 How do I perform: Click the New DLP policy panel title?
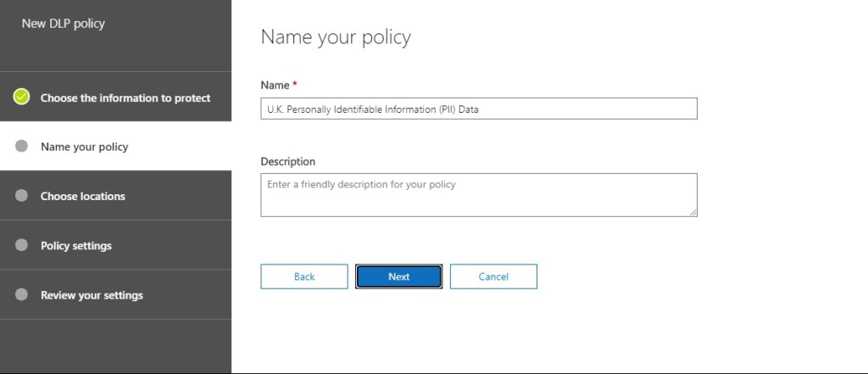[64, 24]
